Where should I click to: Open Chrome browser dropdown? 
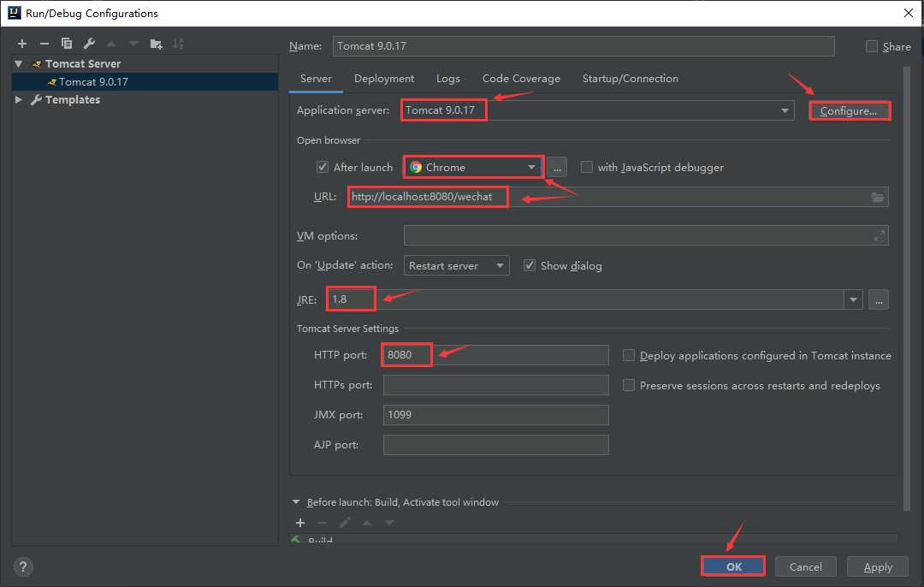coord(473,168)
